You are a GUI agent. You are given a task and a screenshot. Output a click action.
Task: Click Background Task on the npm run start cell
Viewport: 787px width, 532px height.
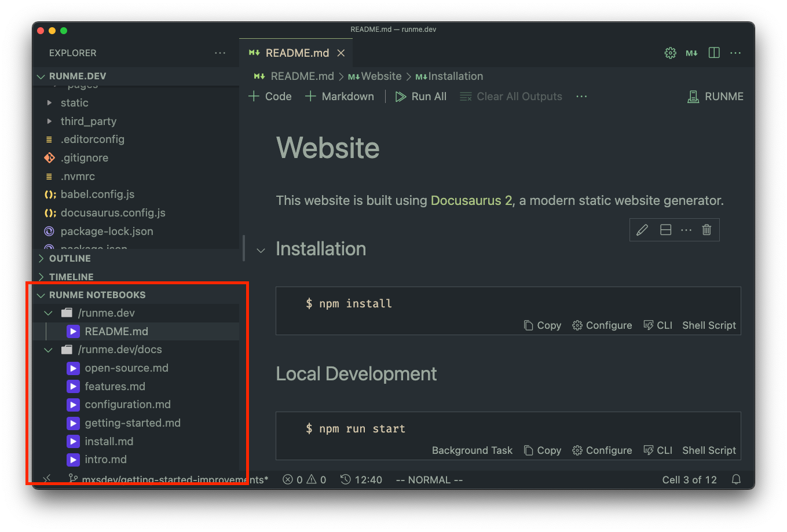click(472, 450)
